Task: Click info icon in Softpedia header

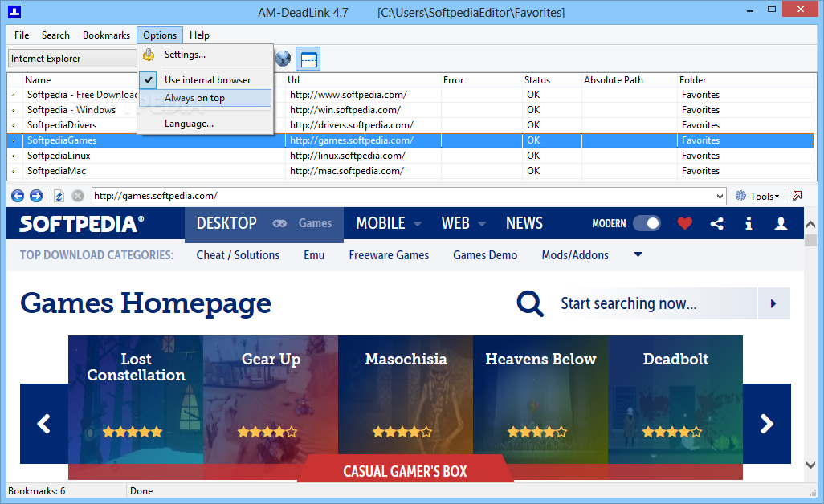Action: coord(749,224)
